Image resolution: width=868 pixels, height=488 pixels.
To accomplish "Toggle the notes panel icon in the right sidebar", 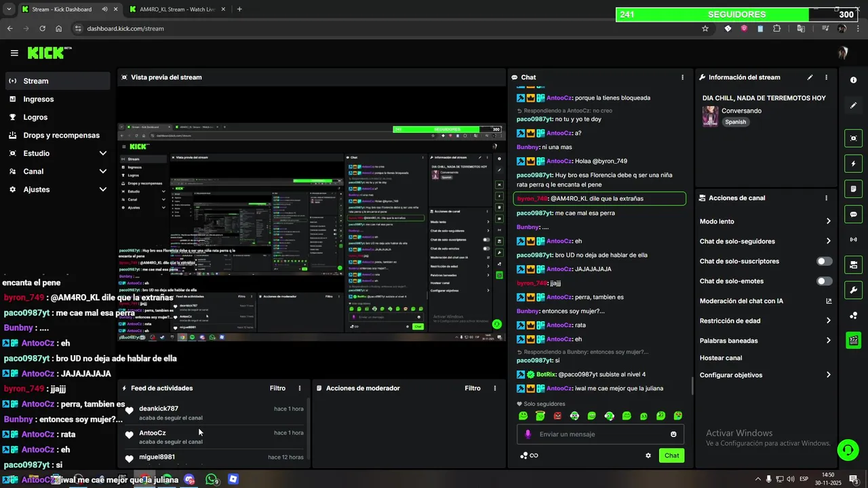I will pos(853,188).
